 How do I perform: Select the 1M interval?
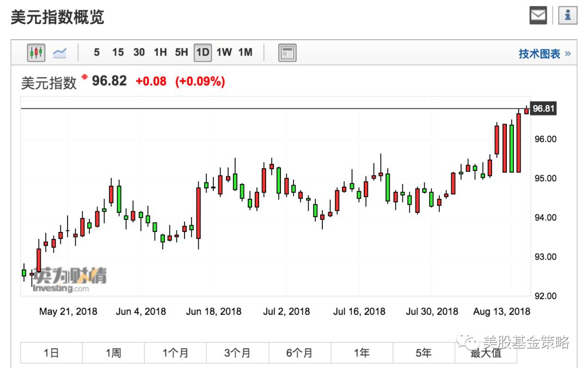point(245,52)
